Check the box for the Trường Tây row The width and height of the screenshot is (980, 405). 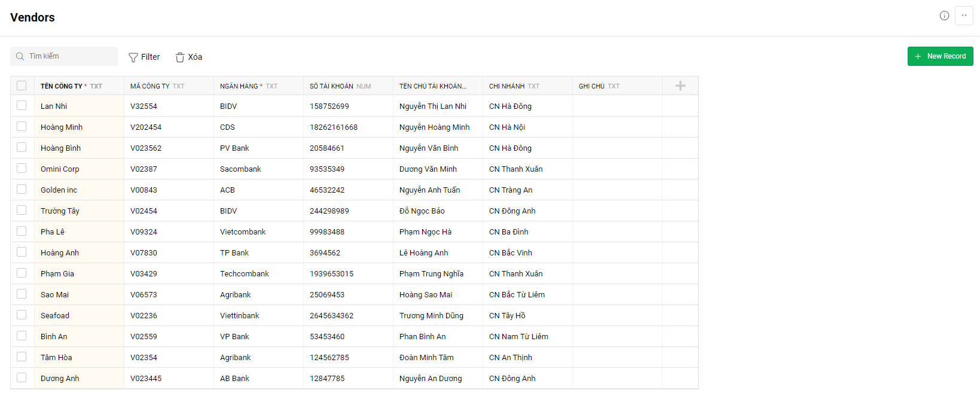[22, 210]
